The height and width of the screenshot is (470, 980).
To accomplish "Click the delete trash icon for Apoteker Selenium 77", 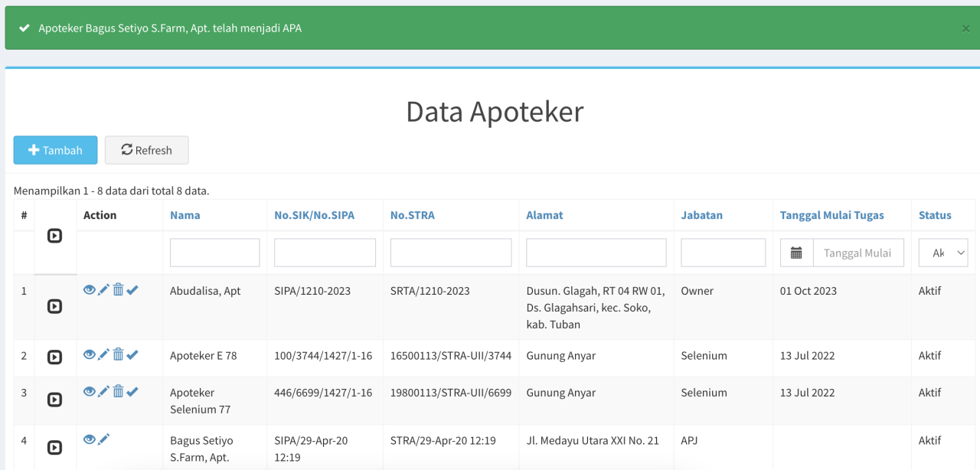I will tap(118, 391).
